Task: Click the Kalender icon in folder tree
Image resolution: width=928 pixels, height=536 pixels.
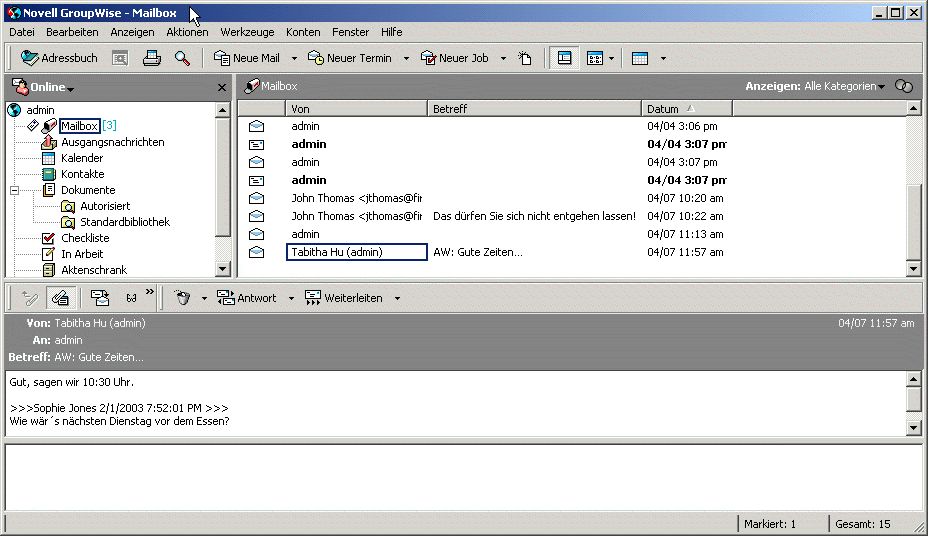Action: click(x=48, y=158)
